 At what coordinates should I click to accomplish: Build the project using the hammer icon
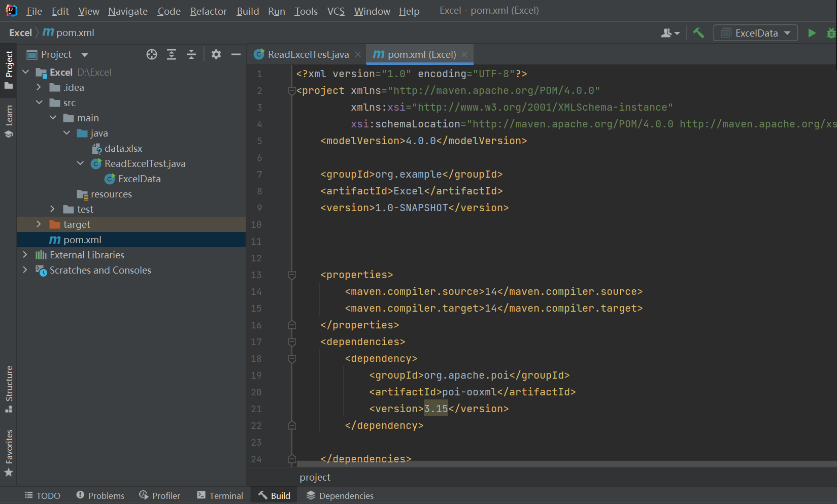[698, 32]
